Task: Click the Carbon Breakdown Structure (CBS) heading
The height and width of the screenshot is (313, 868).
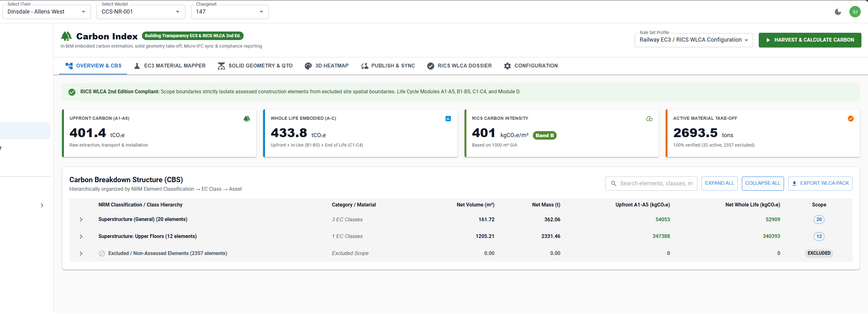Action: (x=126, y=180)
